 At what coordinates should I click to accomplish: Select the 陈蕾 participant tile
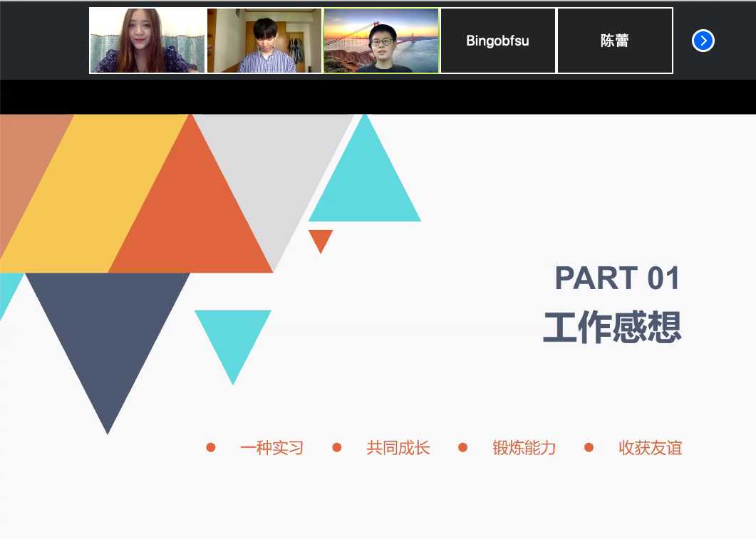click(614, 41)
